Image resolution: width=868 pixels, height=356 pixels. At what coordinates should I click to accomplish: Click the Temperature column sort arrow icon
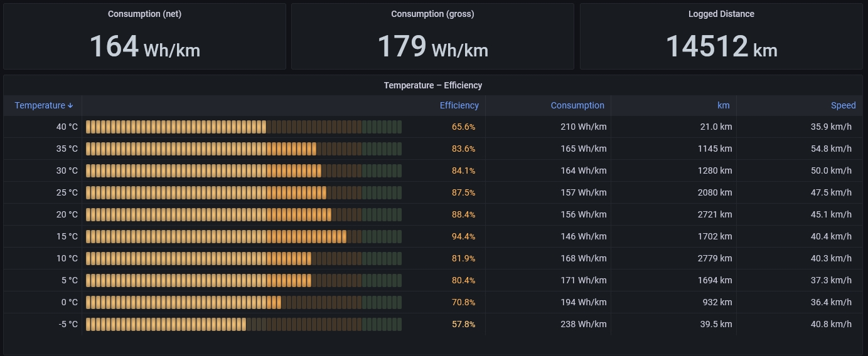pos(70,106)
